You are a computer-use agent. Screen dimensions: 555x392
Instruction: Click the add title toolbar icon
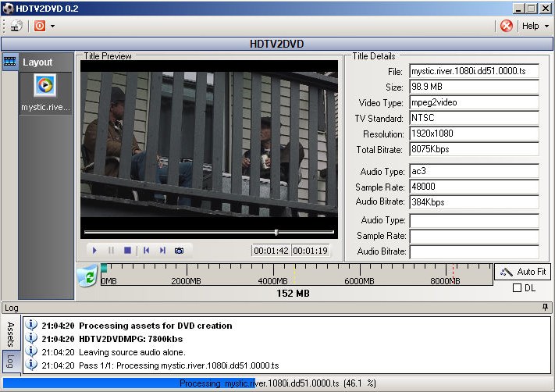point(16,26)
